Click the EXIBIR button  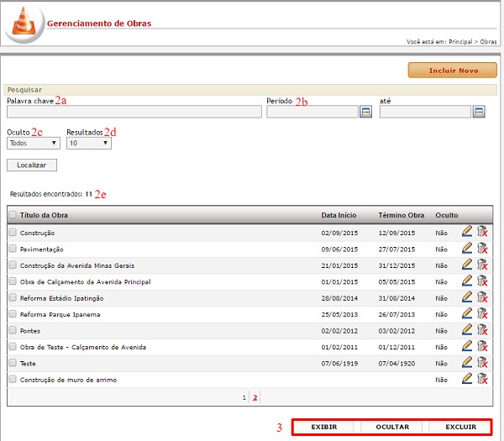[x=324, y=427]
